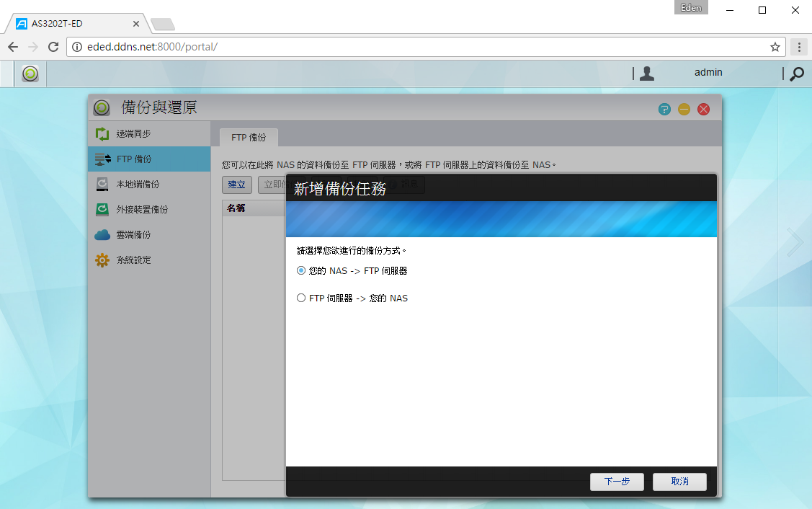Click 下一步 to proceed
This screenshot has width=812, height=509.
coord(617,482)
